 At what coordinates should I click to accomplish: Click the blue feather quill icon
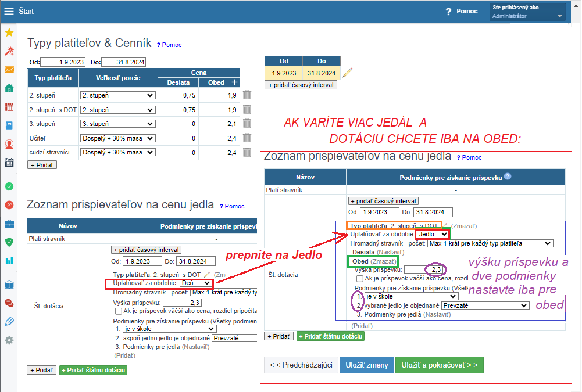click(9, 322)
